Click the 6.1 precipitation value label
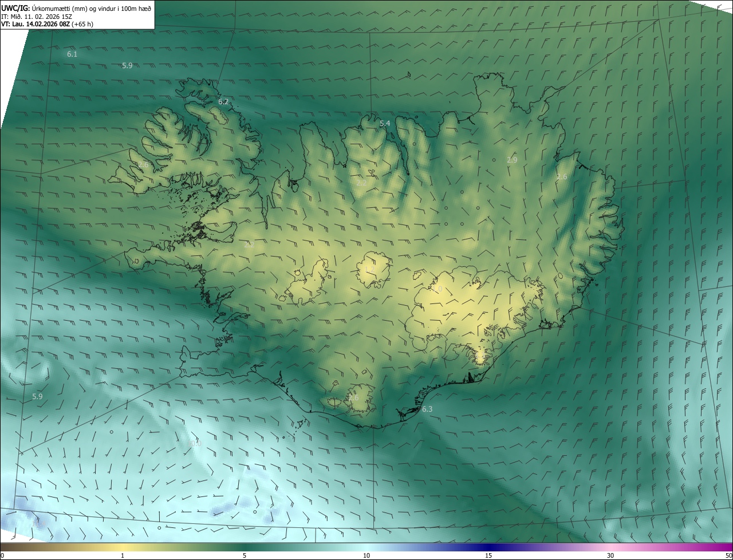This screenshot has height=560, width=733. coord(72,54)
